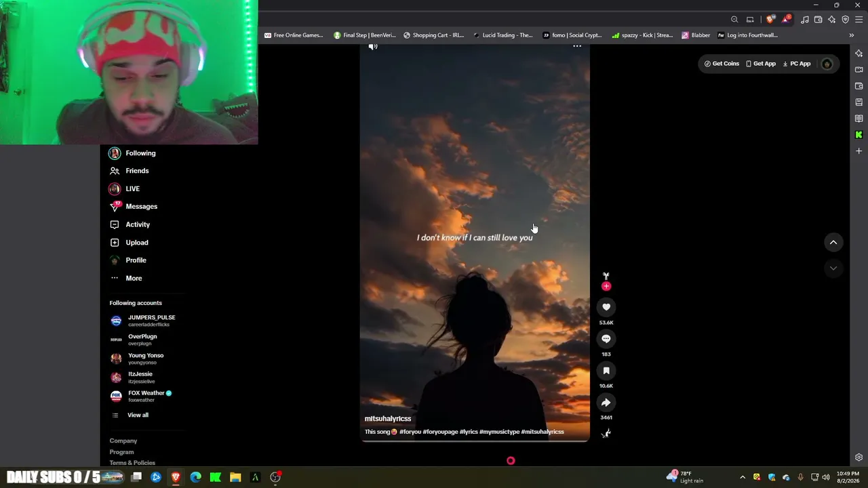Open the Leo AI sparkle toolbar icon

pos(832,20)
